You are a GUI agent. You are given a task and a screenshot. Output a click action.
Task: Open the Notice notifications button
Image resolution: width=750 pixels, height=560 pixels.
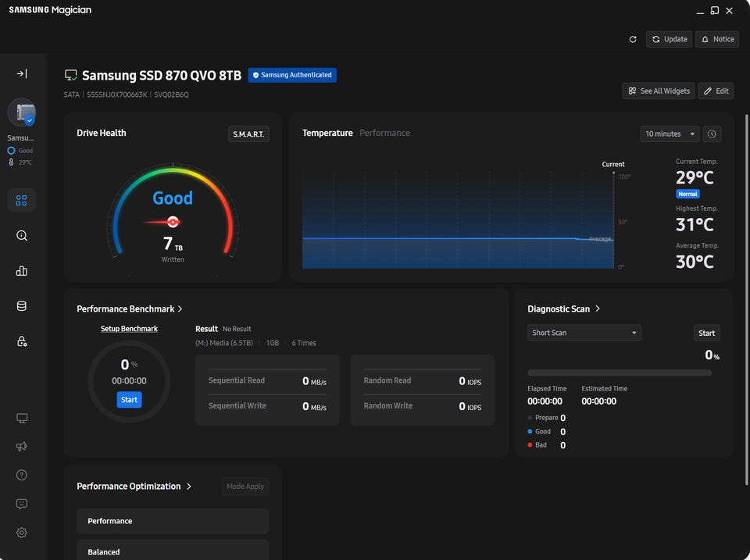click(x=717, y=39)
